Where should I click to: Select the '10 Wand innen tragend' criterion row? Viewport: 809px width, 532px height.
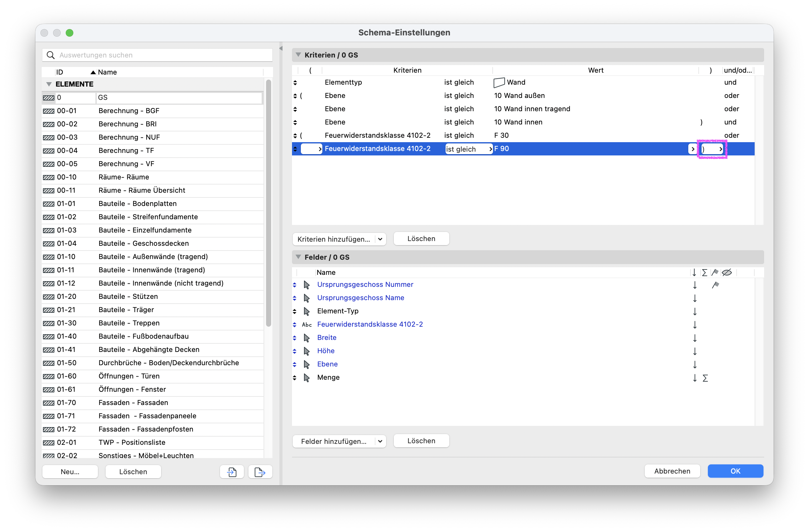pyautogui.click(x=523, y=109)
